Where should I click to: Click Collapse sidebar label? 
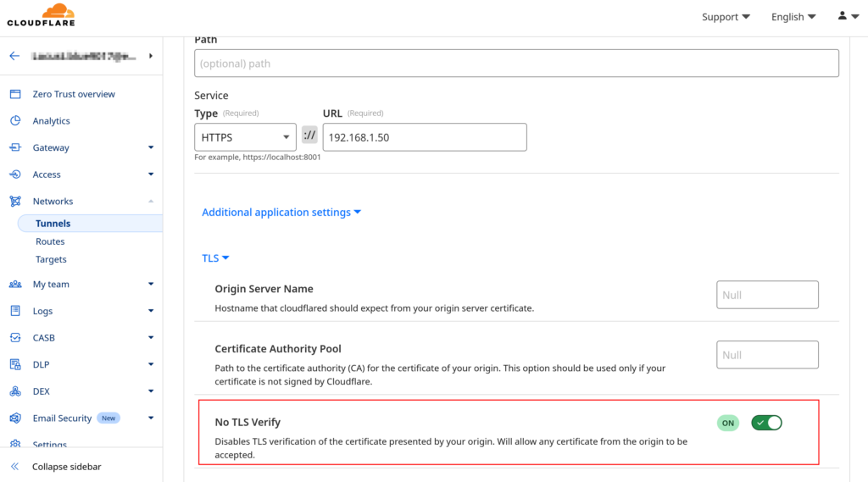66,467
